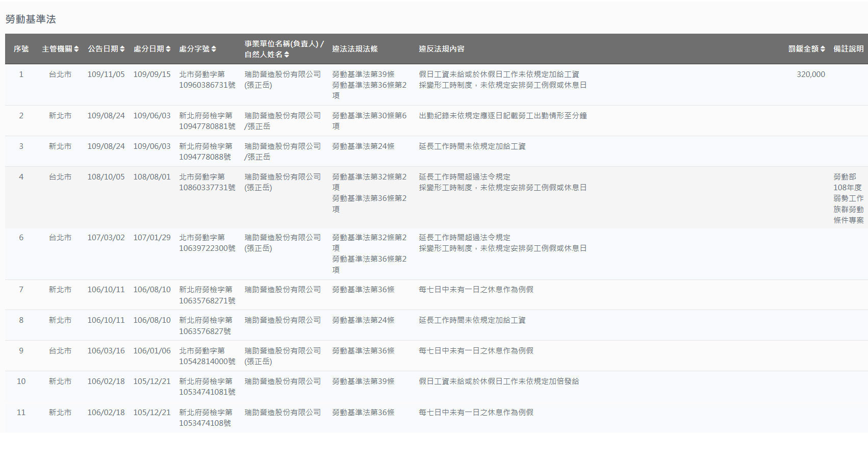Screen dimensions: 868x461
Task: Click 每七日中未有一日之休息 text in row 11
Action: pyautogui.click(x=476, y=413)
